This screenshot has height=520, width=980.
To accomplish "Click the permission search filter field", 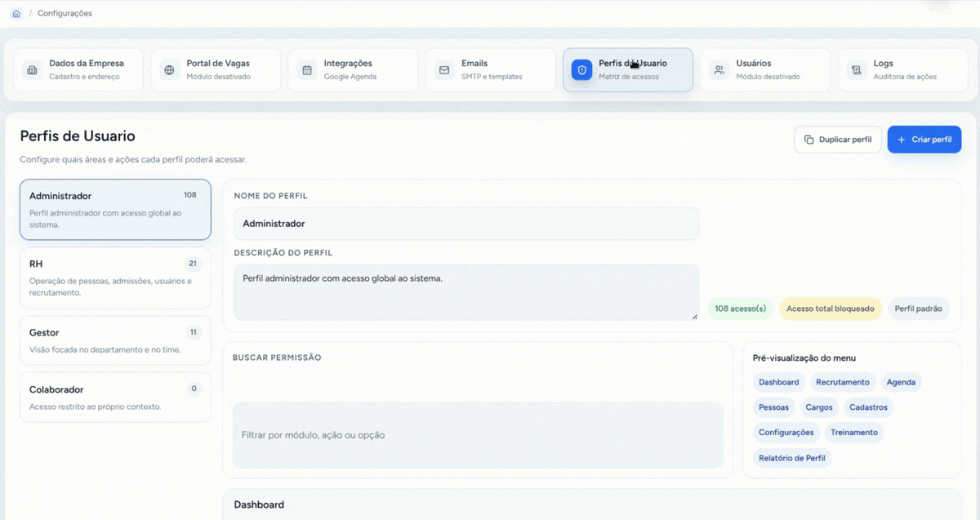I will point(478,435).
